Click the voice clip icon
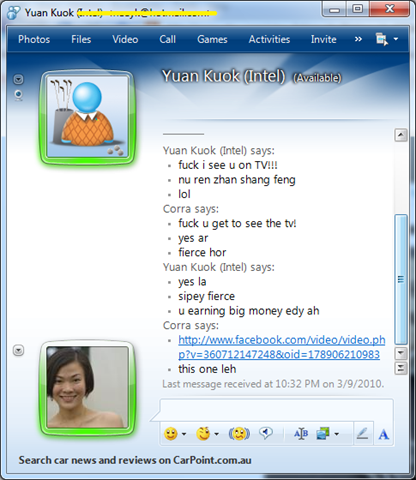Viewport: 416px width, 480px height. (x=266, y=433)
